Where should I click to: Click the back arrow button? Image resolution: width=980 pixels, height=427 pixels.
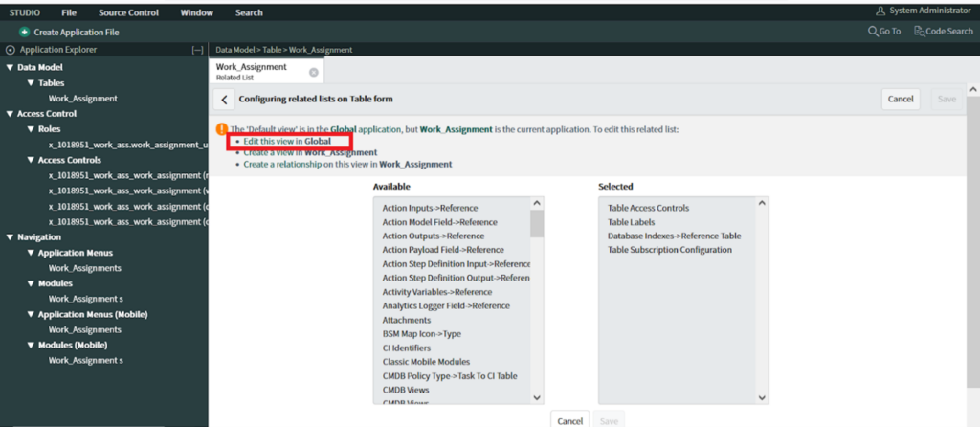click(224, 99)
